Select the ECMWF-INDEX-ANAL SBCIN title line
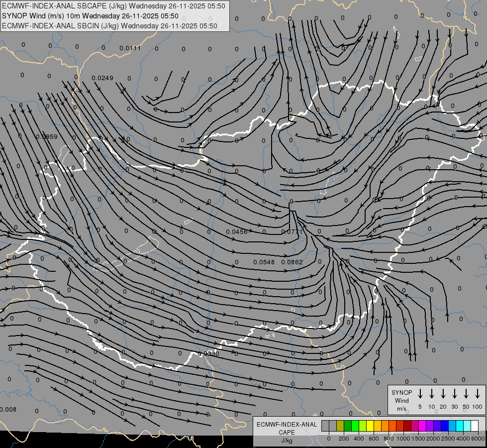This screenshot has width=487, height=448. (110, 26)
